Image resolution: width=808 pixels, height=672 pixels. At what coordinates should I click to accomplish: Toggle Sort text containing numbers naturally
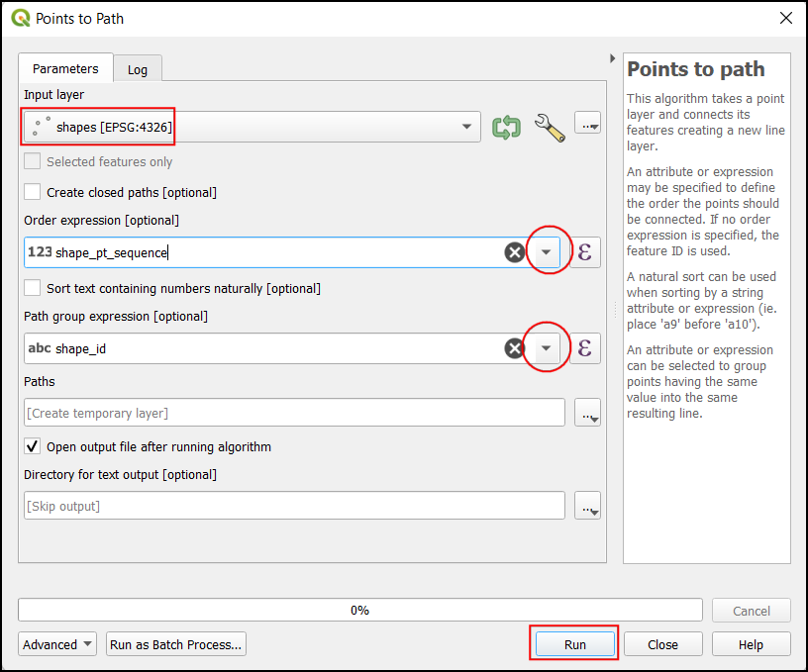pos(33,288)
